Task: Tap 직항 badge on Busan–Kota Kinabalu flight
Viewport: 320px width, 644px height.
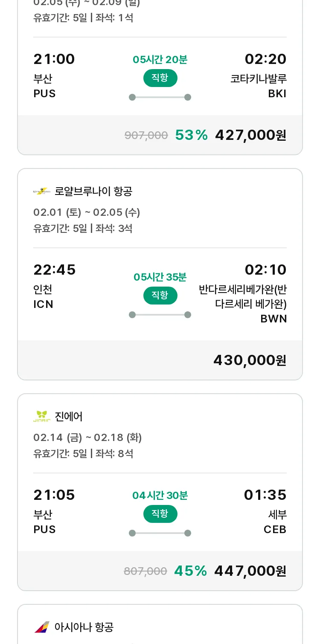Action: point(160,78)
